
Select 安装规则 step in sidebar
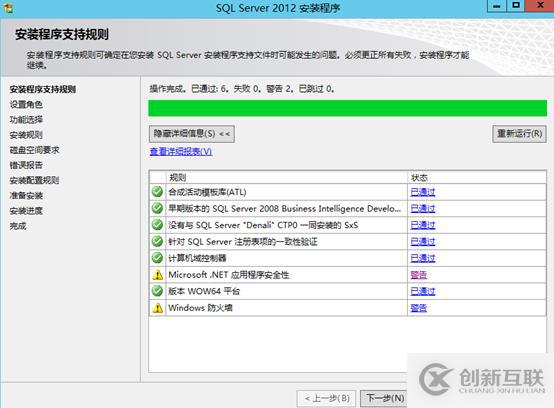(26, 135)
